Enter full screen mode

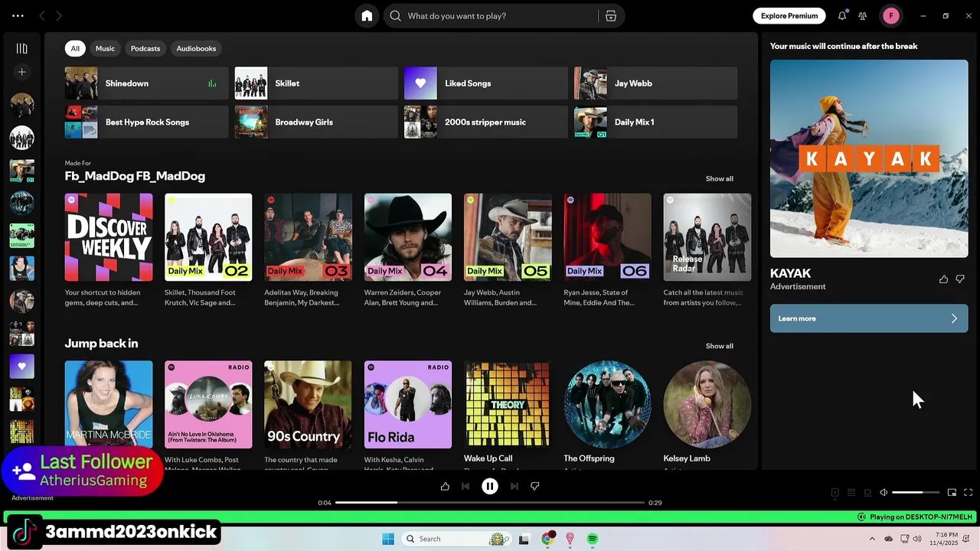[x=968, y=493]
